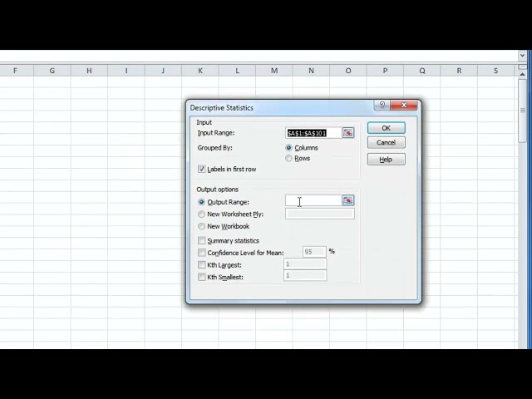
Task: Choose New Workbook option
Action: 201,226
